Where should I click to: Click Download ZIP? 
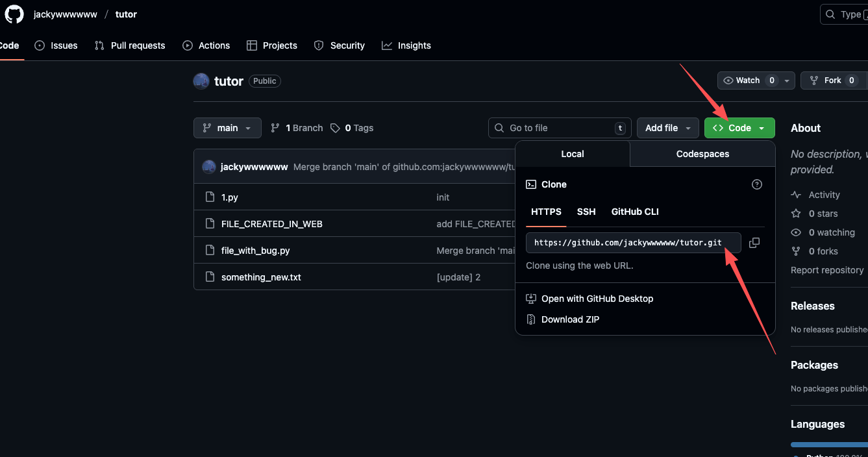point(570,319)
